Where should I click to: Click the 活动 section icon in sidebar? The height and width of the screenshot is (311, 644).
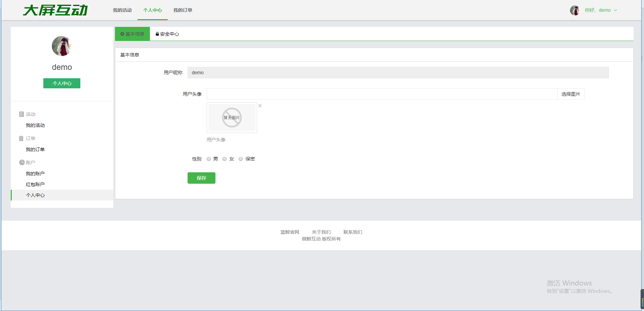tap(22, 114)
